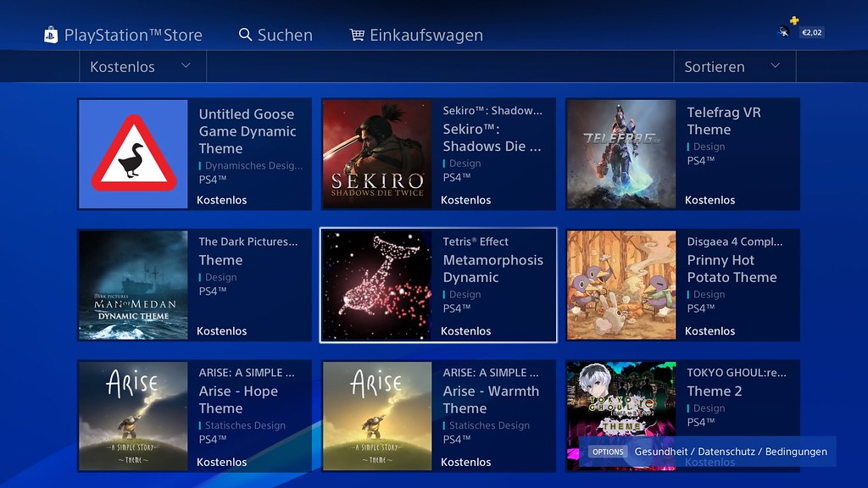This screenshot has width=868, height=488.
Task: Select the Metamorphosis Dynamic title
Action: click(492, 269)
